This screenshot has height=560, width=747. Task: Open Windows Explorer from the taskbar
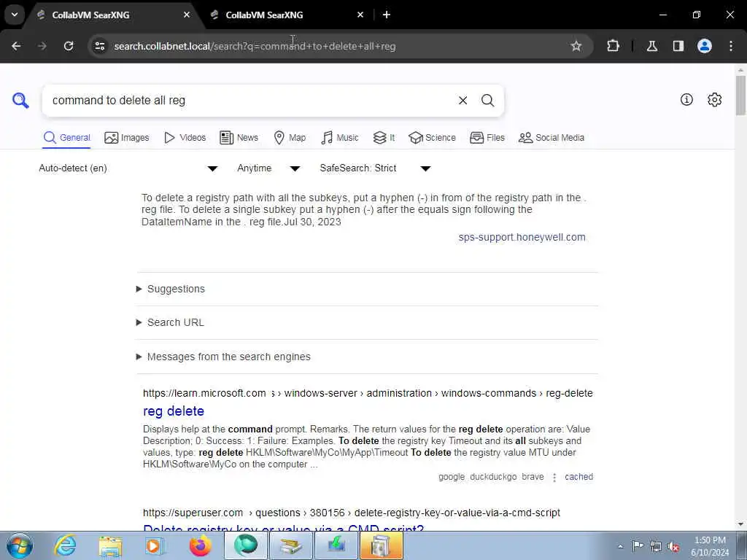tap(111, 545)
